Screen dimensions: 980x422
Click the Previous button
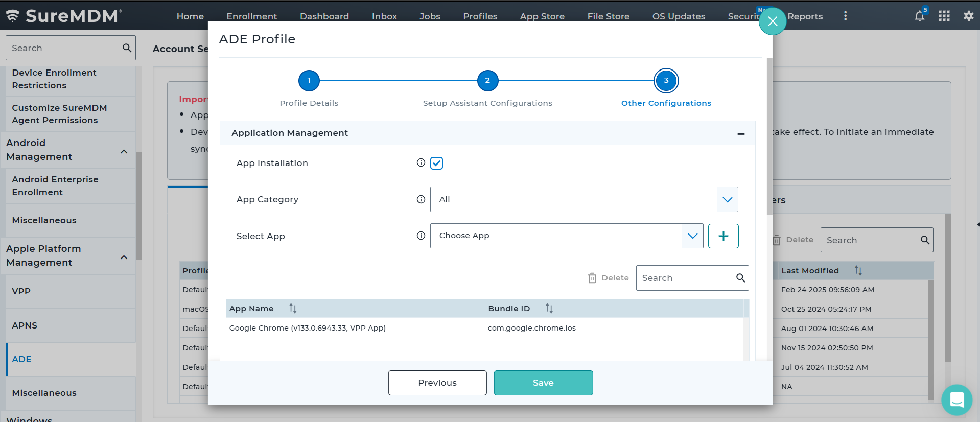coord(437,383)
